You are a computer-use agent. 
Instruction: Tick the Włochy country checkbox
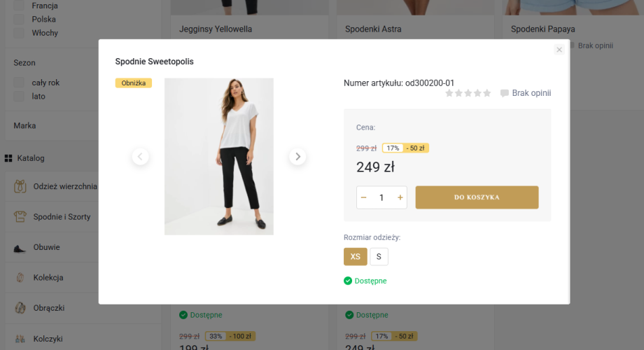click(x=20, y=33)
